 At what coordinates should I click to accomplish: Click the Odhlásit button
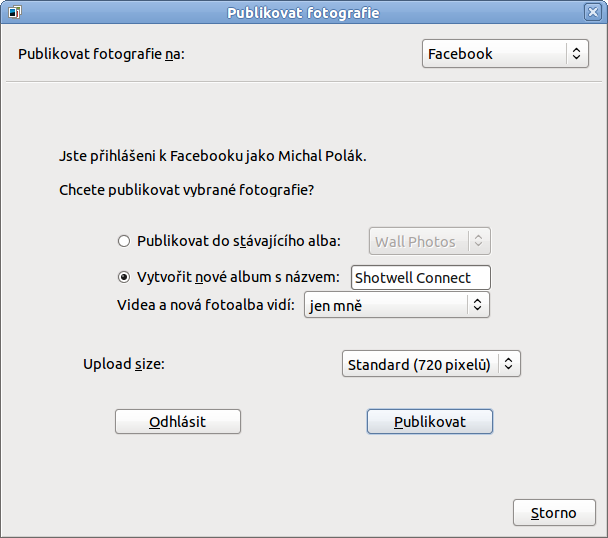coord(178,422)
